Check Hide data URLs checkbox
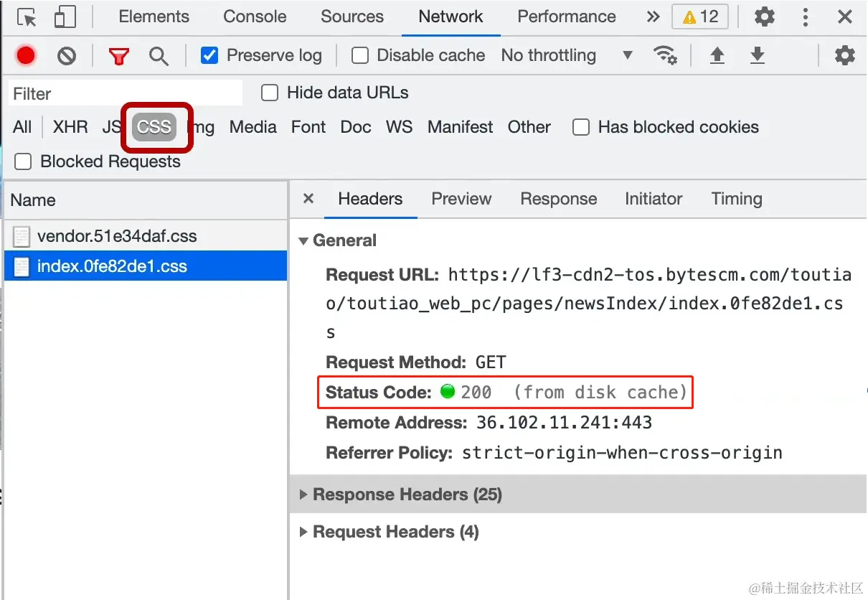Screen dimensions: 868x600 270,93
